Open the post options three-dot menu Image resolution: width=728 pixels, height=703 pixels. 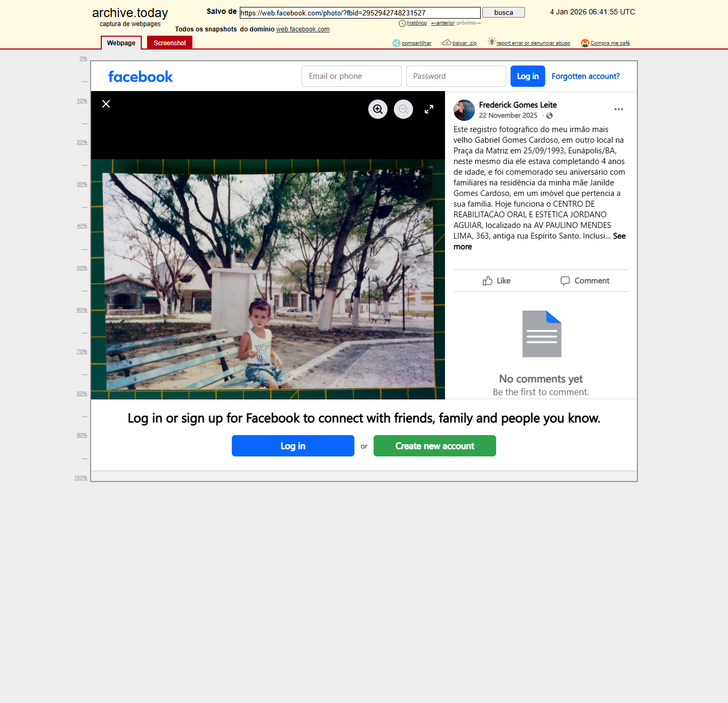tap(619, 109)
